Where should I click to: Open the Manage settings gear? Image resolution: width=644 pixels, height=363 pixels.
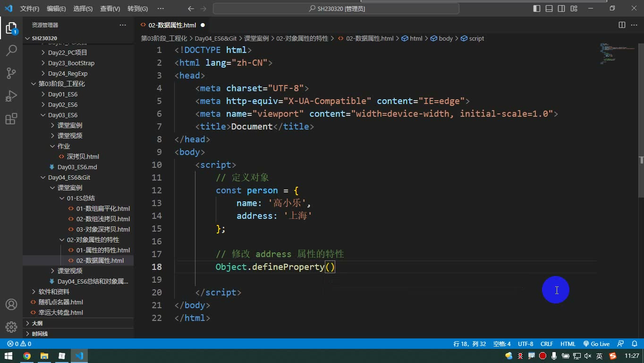11,327
